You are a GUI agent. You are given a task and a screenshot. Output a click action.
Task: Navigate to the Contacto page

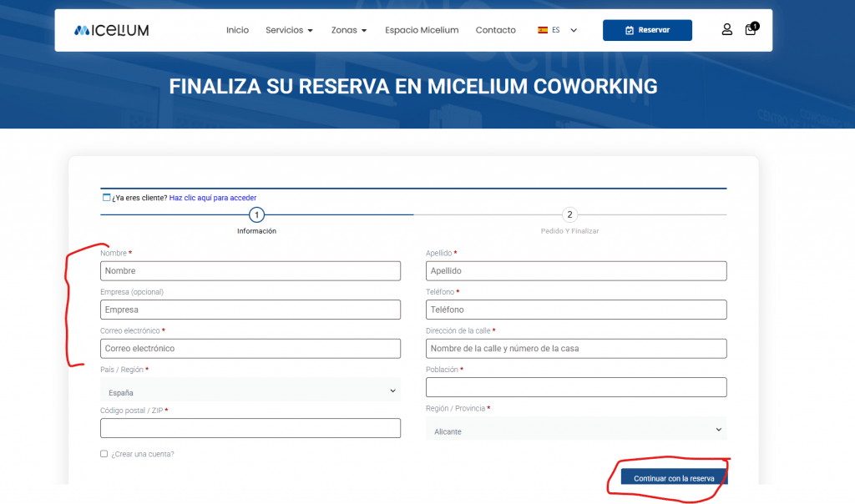coord(495,30)
